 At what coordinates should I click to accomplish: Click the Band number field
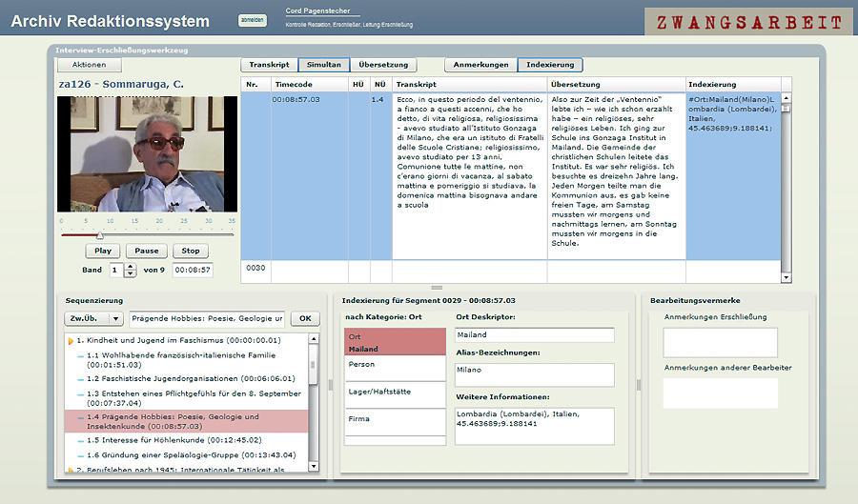point(117,270)
